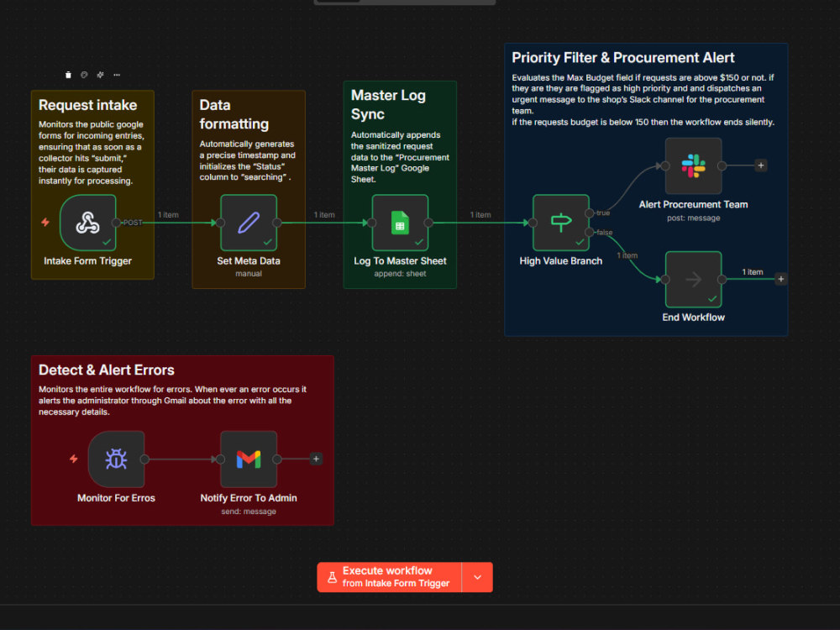Select the Priority Filter & Procurement Alert heading

coord(623,57)
